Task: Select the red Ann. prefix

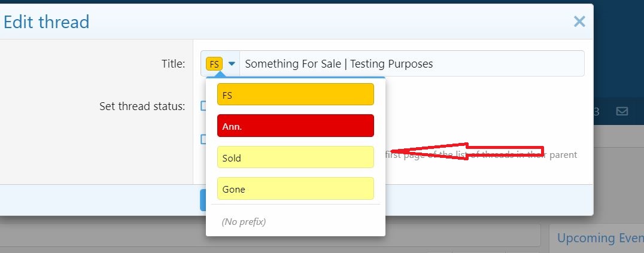Action: click(296, 126)
